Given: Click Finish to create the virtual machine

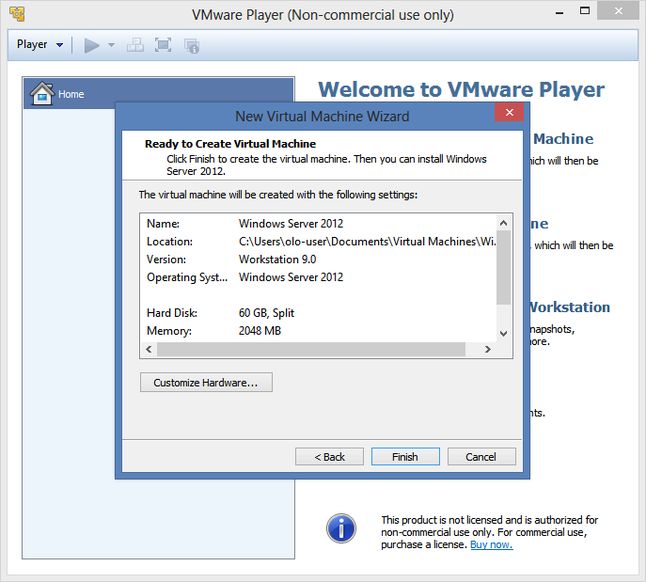Looking at the screenshot, I should coord(405,457).
